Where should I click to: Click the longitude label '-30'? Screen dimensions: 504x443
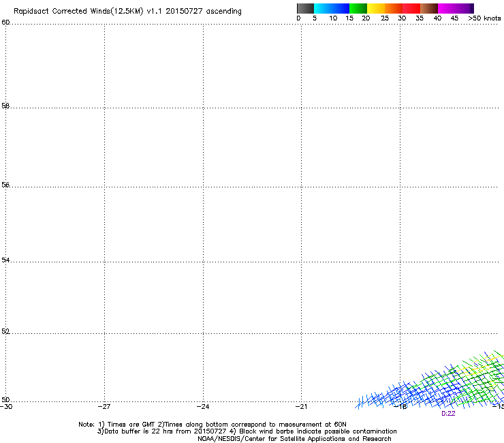pyautogui.click(x=5, y=407)
